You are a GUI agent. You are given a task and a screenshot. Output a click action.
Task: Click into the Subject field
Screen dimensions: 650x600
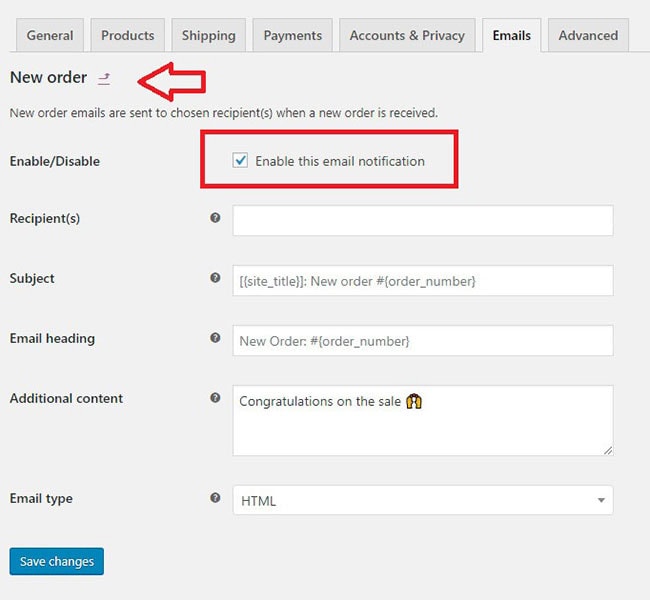(x=423, y=281)
